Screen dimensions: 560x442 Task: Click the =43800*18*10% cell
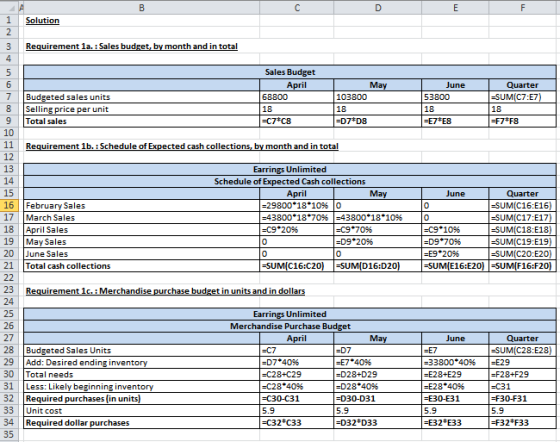click(378, 217)
